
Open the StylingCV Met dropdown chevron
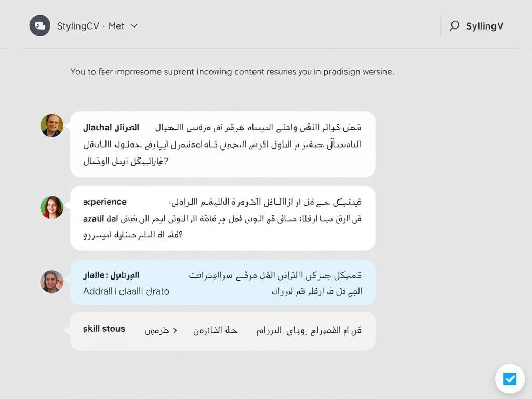pyautogui.click(x=134, y=25)
